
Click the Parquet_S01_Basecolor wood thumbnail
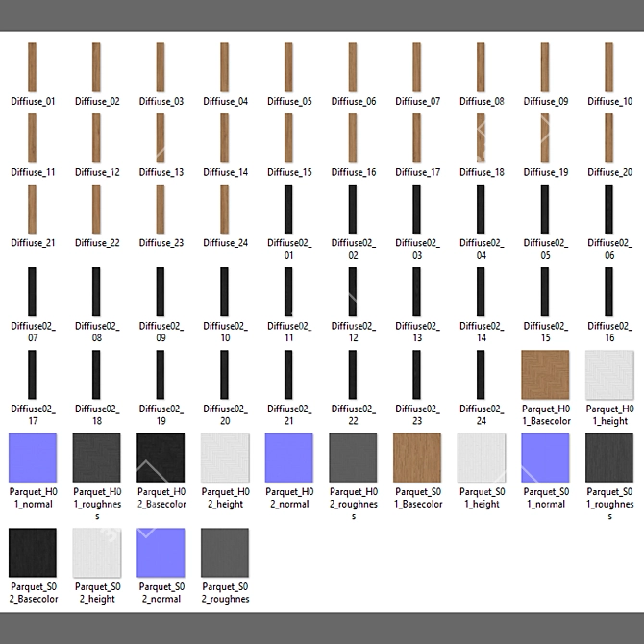(417, 457)
